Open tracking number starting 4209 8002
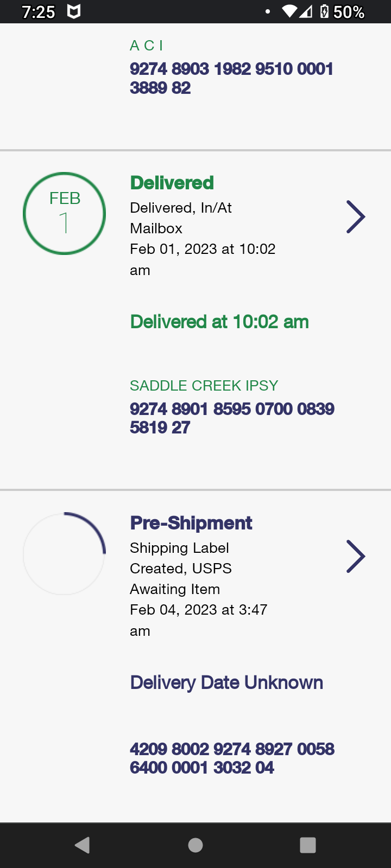 click(232, 758)
